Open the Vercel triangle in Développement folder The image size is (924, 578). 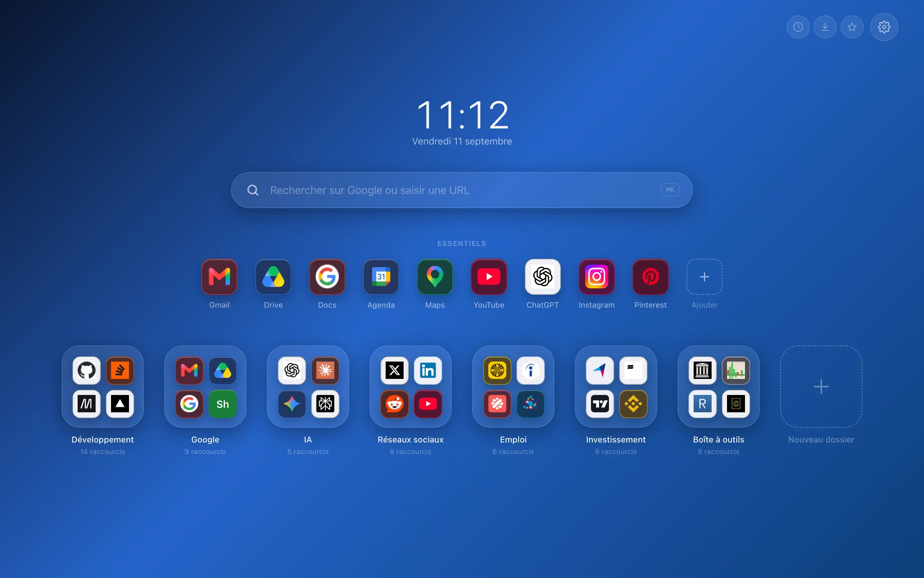[x=120, y=404]
